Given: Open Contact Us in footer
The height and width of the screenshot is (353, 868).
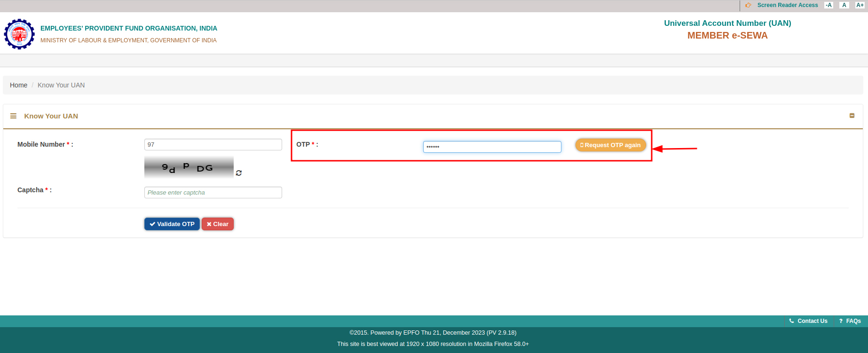Looking at the screenshot, I should click(x=808, y=321).
